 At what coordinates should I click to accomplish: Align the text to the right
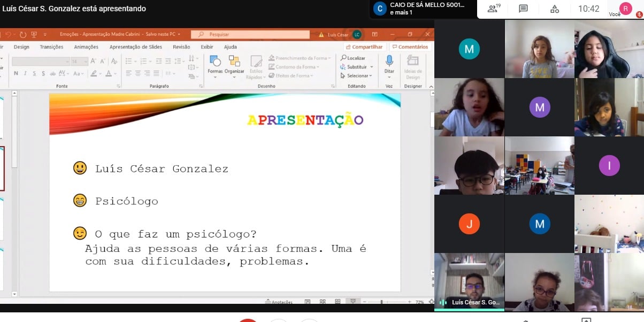point(147,73)
